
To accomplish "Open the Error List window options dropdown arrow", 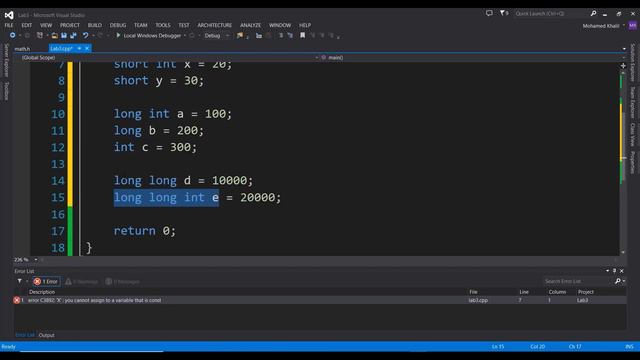I will click(x=607, y=271).
